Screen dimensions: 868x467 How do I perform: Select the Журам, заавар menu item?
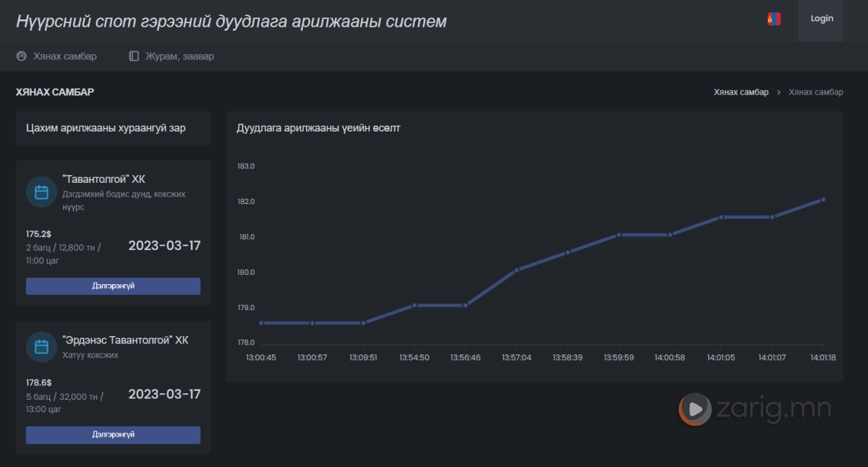pyautogui.click(x=171, y=56)
